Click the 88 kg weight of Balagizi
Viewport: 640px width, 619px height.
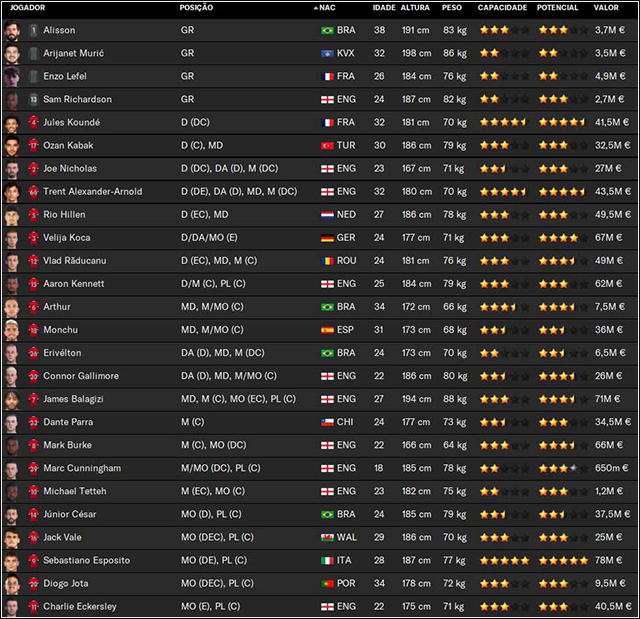(x=455, y=399)
